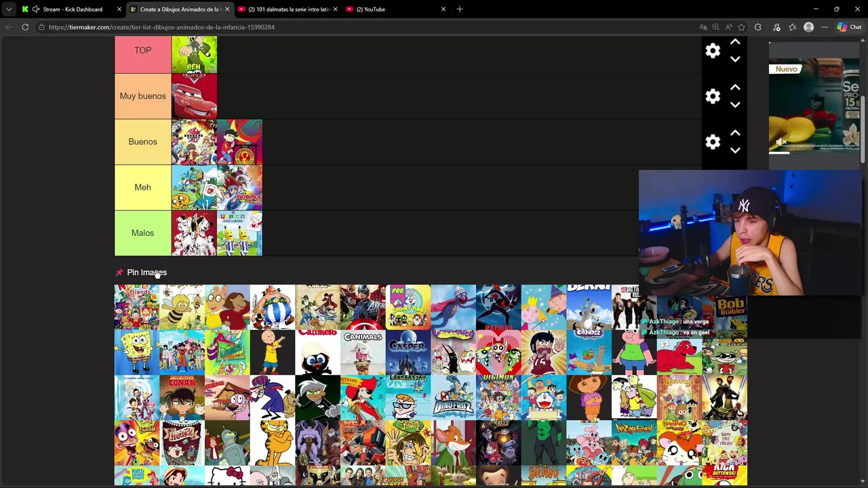Select the Detective Conan image
Viewport: 868px width, 488px height.
182,397
